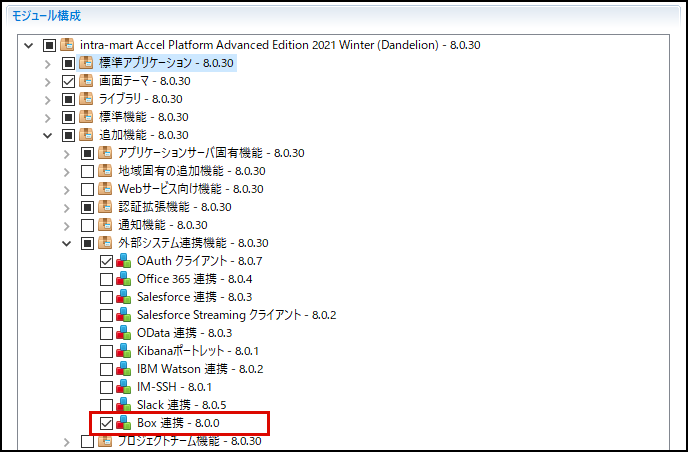Expand the 通知機能 node

tap(67, 226)
